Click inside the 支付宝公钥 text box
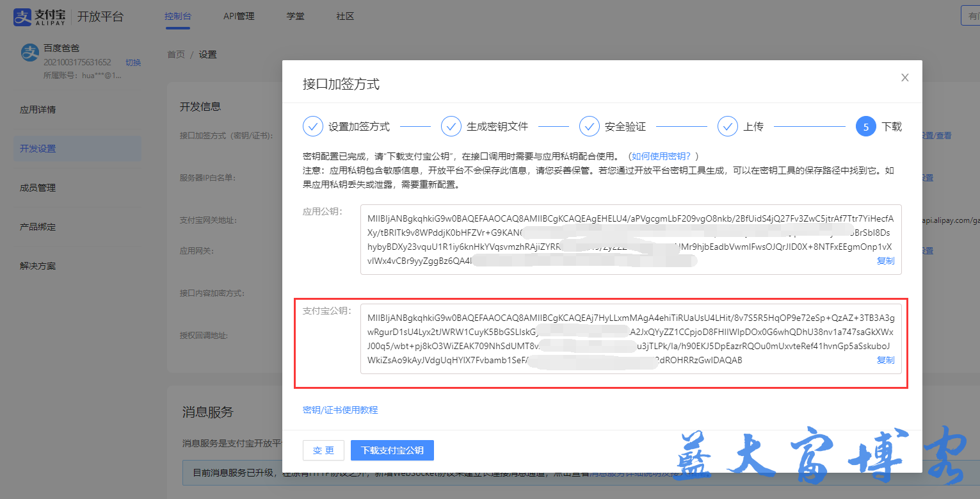 pyautogui.click(x=631, y=339)
